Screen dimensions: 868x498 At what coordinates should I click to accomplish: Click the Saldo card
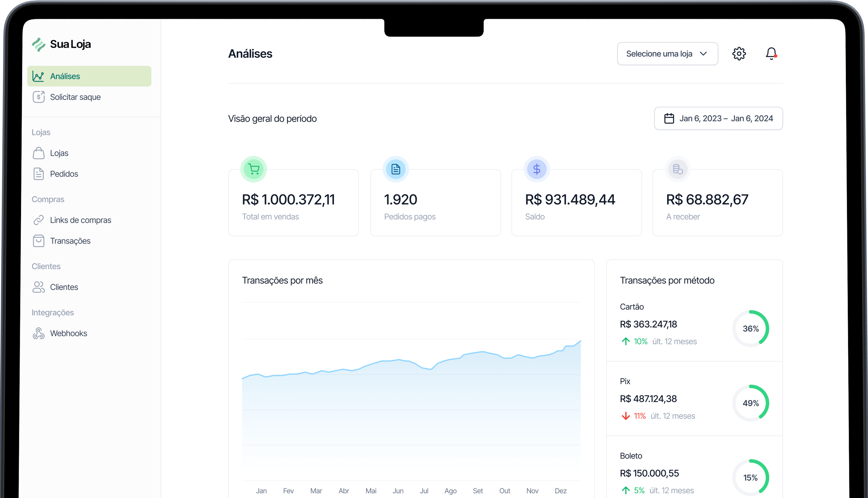coord(576,203)
